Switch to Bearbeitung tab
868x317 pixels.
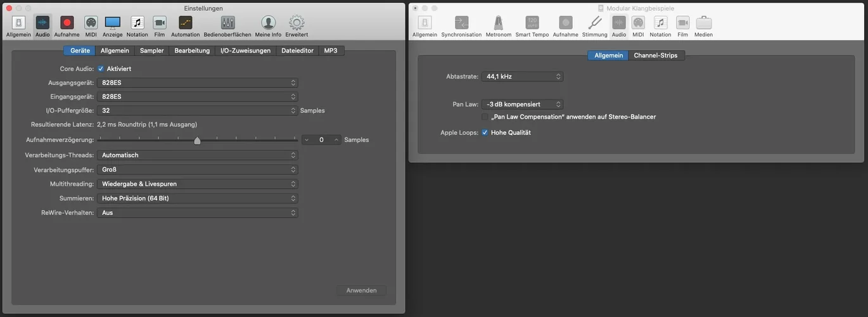click(192, 51)
